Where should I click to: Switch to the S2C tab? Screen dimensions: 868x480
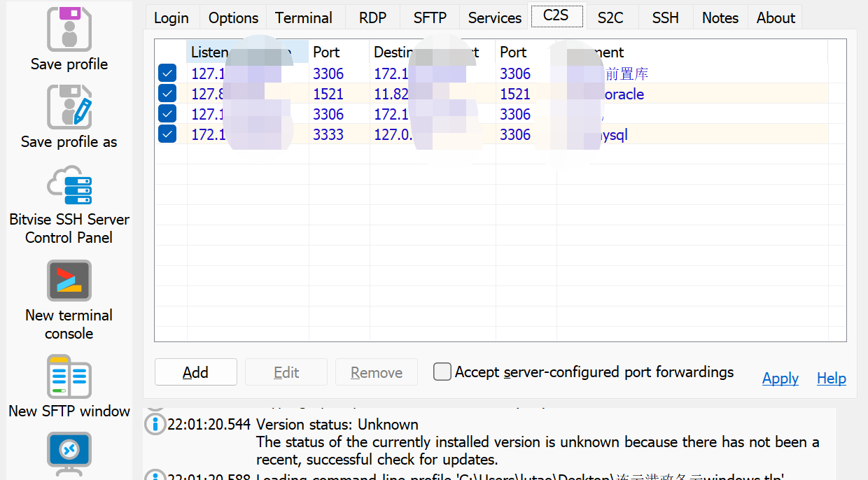610,17
